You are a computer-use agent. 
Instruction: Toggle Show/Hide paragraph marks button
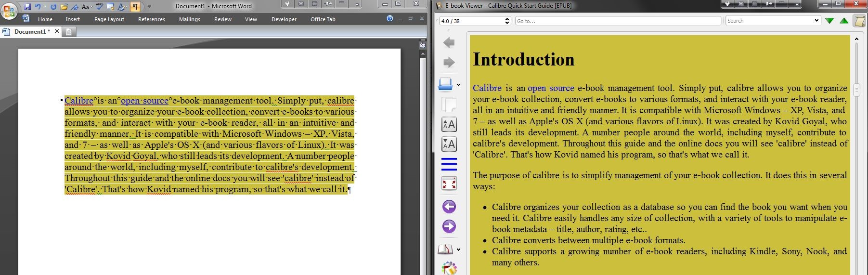[136, 7]
